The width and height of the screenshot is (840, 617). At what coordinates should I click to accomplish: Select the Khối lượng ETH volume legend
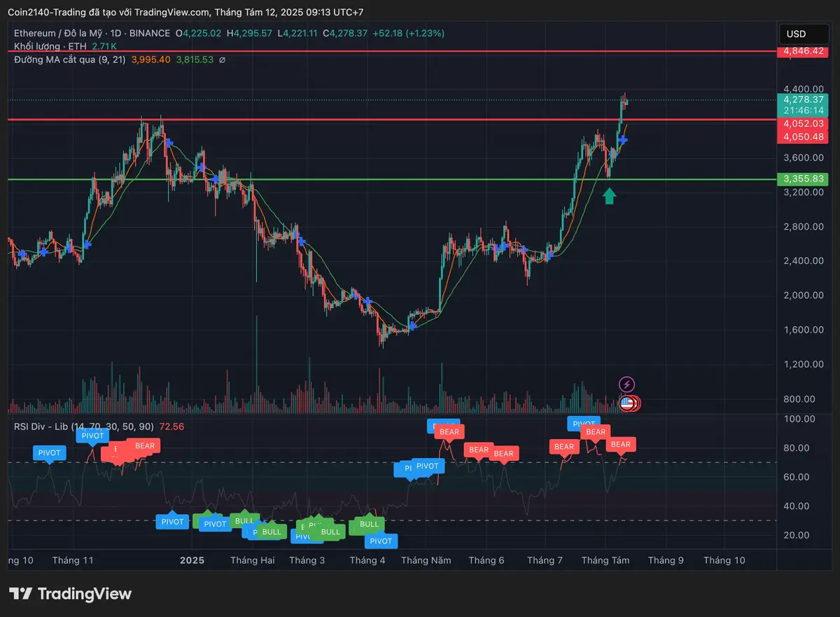coord(49,46)
